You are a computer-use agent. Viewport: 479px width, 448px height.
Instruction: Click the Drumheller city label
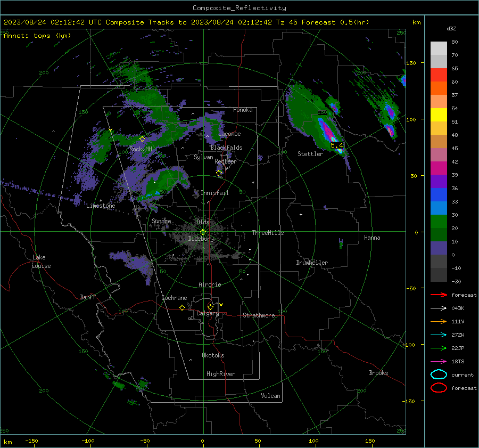point(312,263)
